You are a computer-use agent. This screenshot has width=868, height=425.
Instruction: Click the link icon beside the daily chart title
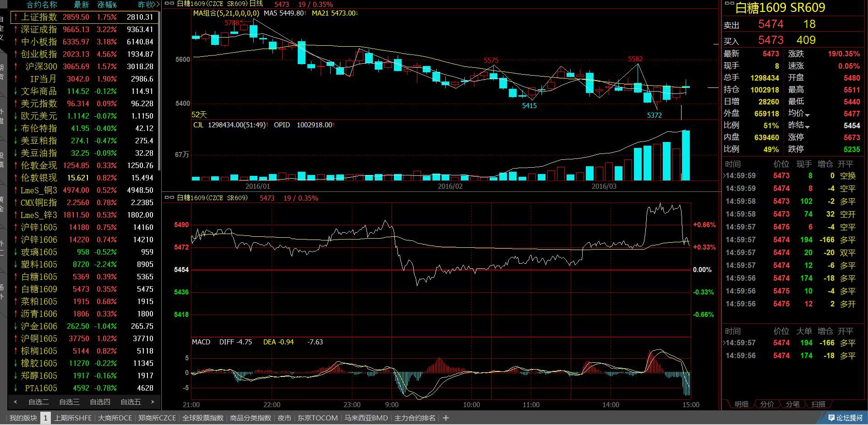coord(169,4)
